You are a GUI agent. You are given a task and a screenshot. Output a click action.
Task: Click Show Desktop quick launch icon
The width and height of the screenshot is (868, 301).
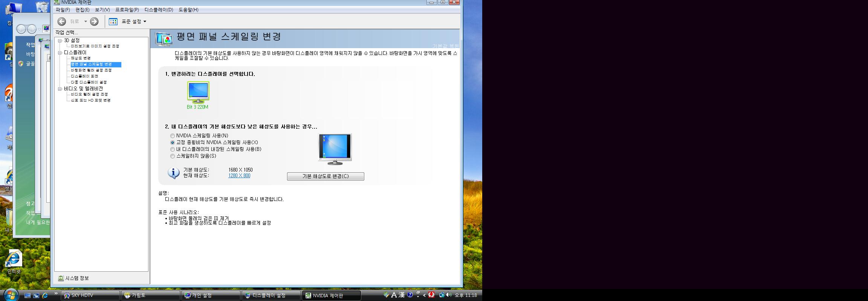[28, 295]
